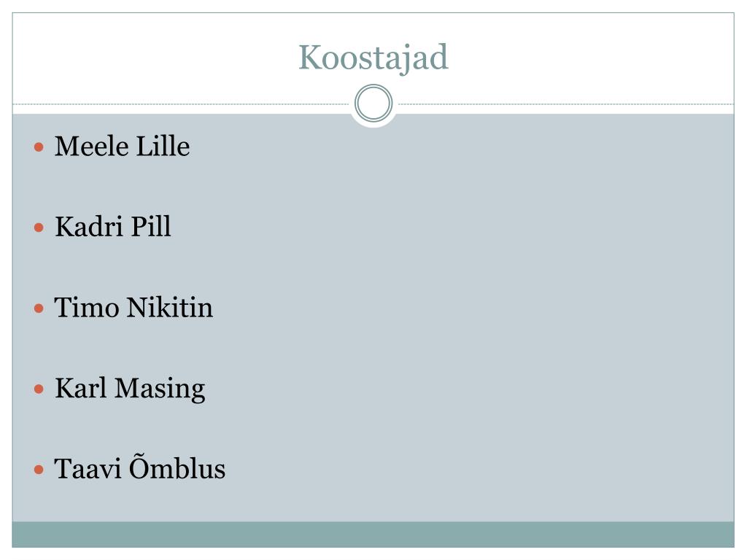This screenshot has width=747, height=560.
Task: Click the slide title Koostajad
Action: coord(373,58)
